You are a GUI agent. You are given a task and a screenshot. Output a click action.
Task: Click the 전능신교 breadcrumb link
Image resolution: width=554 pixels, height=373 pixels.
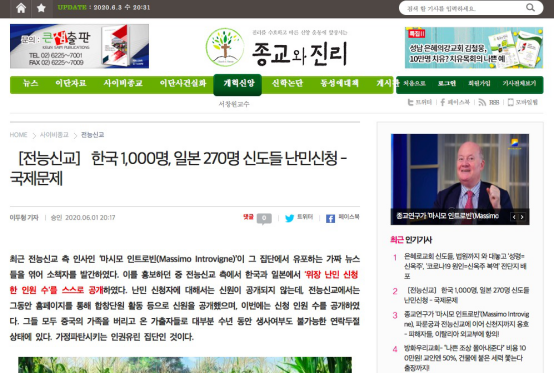point(93,135)
